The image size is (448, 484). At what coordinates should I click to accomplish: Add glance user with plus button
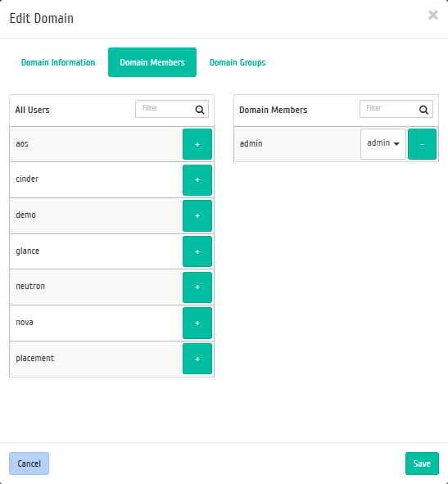(x=197, y=251)
